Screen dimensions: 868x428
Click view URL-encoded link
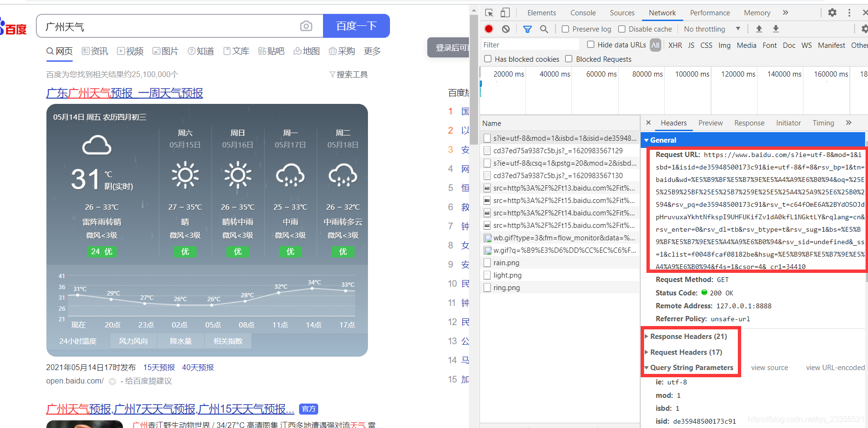tap(835, 368)
